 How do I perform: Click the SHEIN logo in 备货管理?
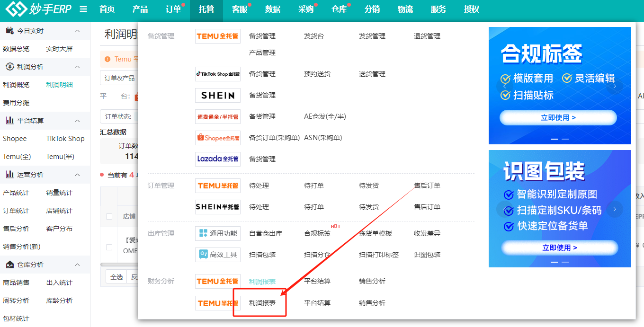point(218,95)
